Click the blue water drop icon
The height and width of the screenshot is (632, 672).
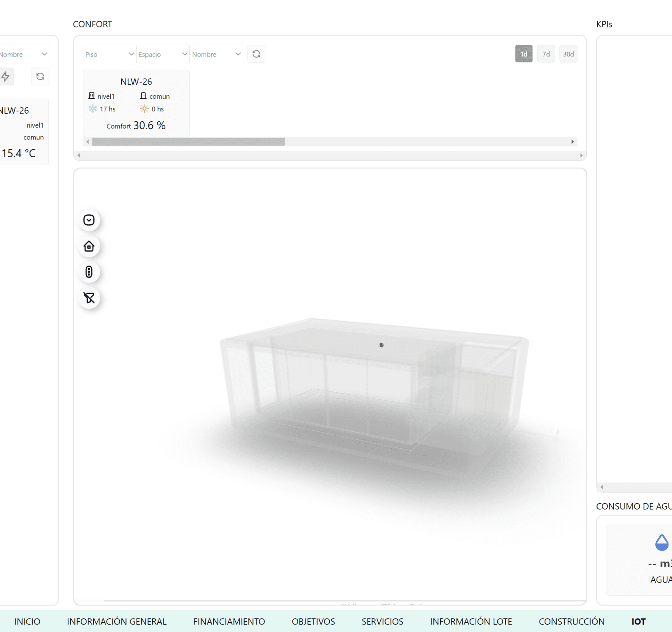coord(661,542)
